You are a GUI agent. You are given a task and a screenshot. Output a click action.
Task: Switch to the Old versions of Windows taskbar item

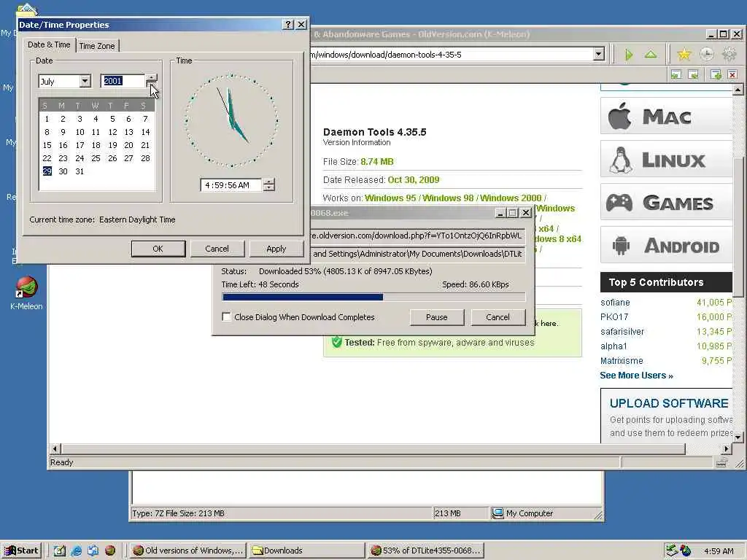(x=187, y=551)
